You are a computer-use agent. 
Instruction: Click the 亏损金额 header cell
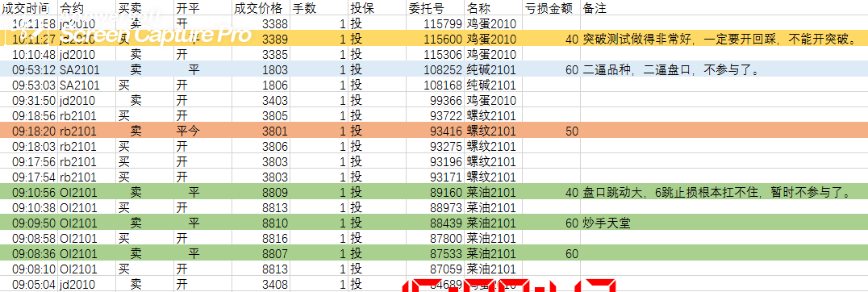(552, 8)
